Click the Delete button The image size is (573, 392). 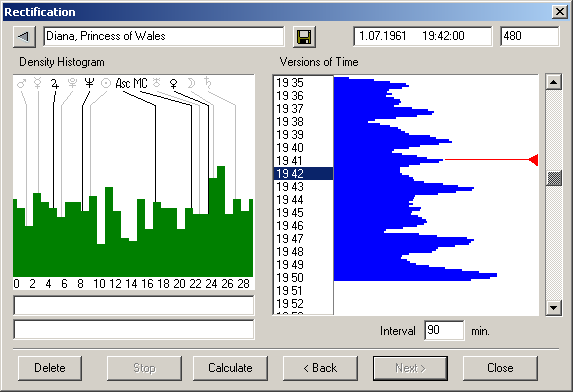[x=50, y=368]
